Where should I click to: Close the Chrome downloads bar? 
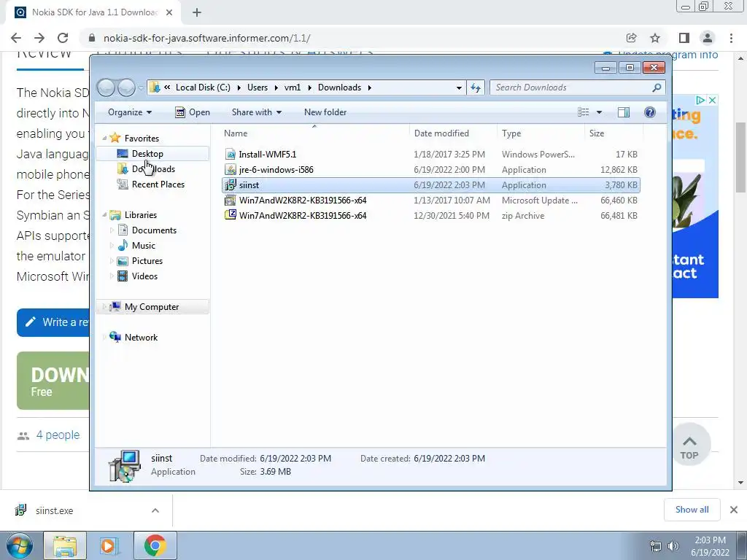734,510
